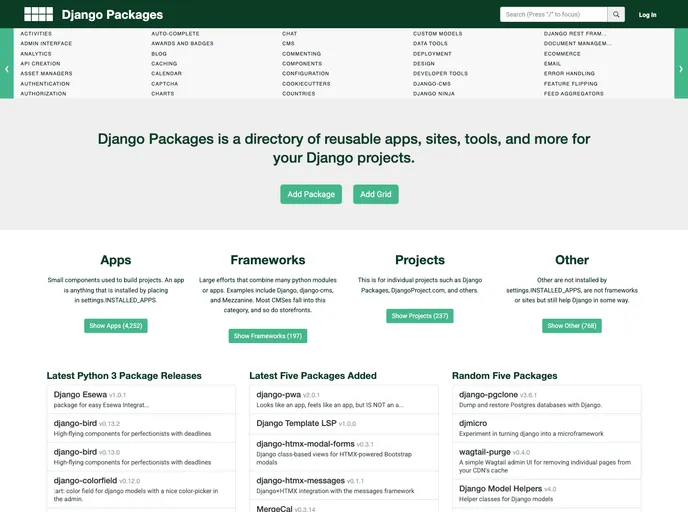Open the DATA TOOLS category

tap(430, 43)
